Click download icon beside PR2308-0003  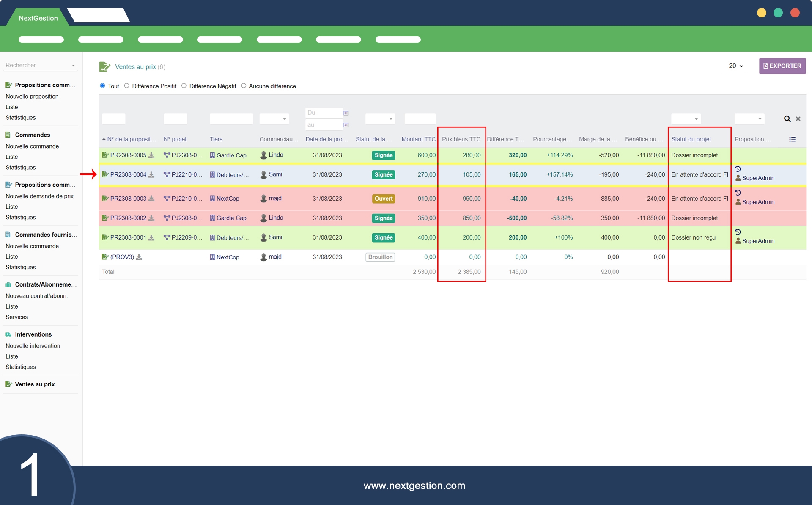(151, 199)
